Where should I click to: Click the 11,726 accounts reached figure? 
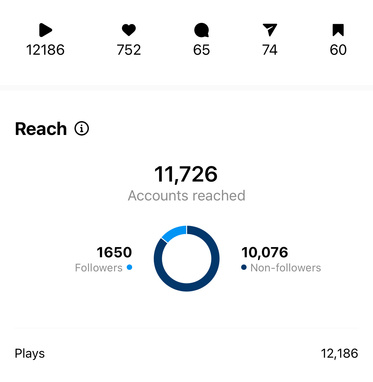coord(186,174)
